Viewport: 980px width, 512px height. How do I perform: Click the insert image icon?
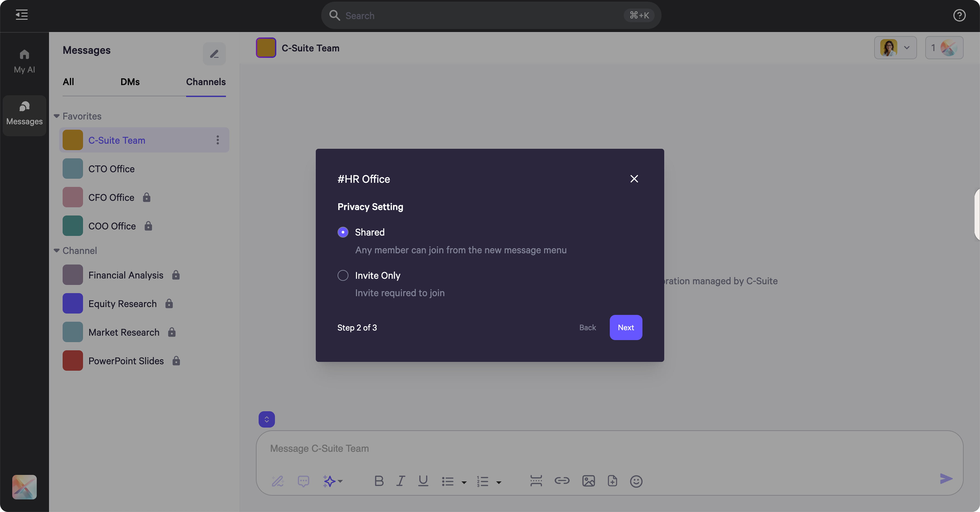click(588, 481)
